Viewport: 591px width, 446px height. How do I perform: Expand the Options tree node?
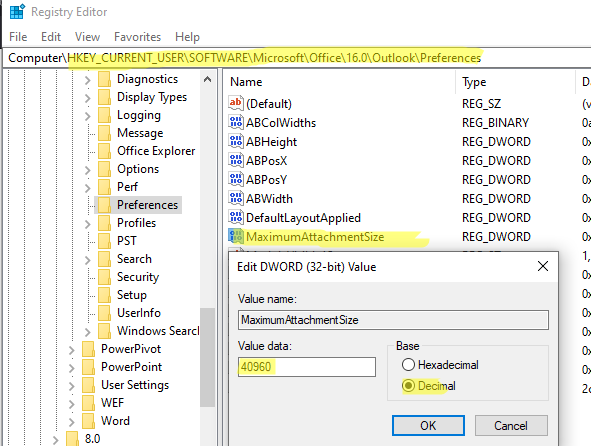click(x=87, y=170)
